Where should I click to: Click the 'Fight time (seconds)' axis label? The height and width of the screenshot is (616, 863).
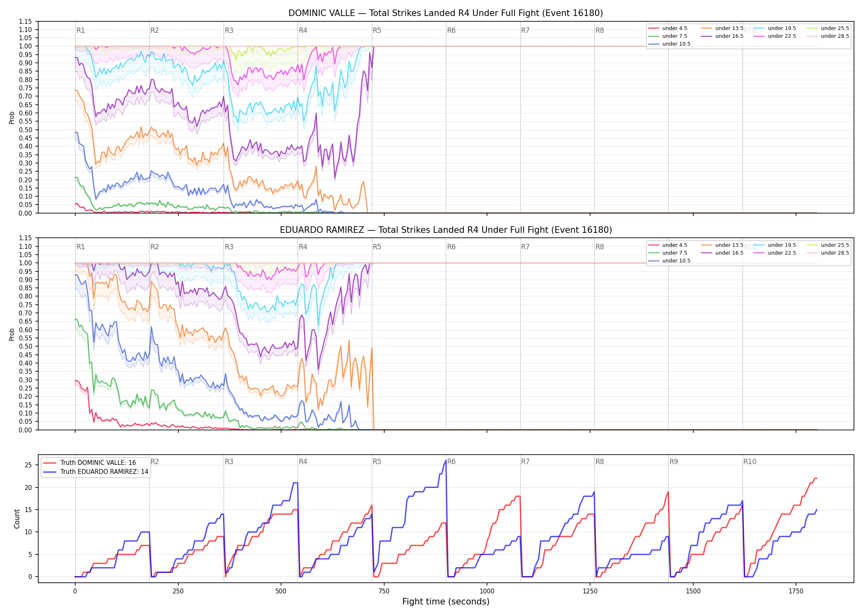click(x=446, y=602)
